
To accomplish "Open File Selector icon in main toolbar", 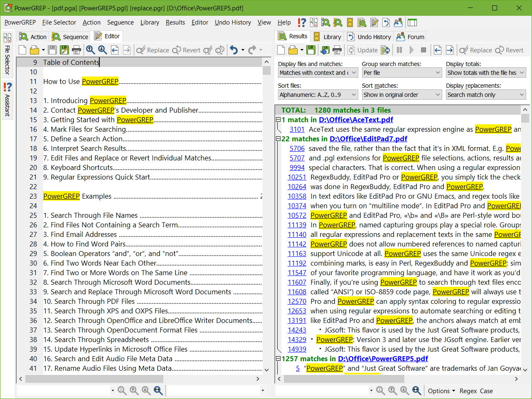I will pos(314,22).
